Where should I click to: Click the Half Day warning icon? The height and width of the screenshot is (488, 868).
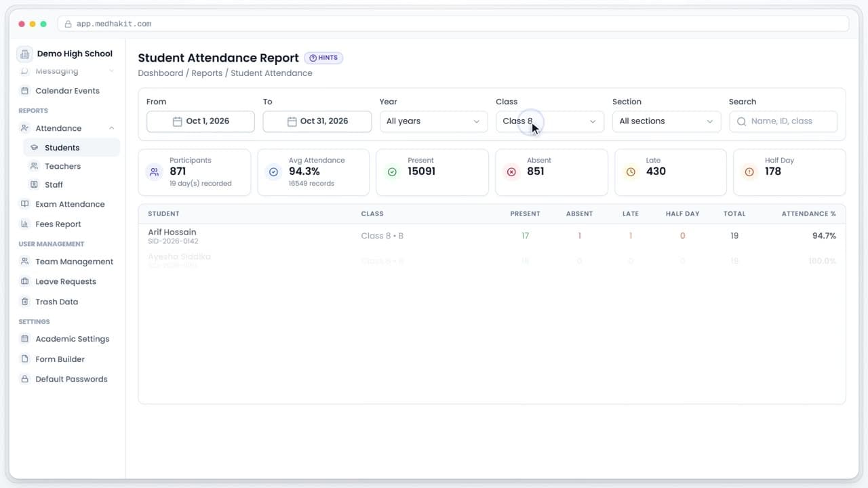coord(749,172)
